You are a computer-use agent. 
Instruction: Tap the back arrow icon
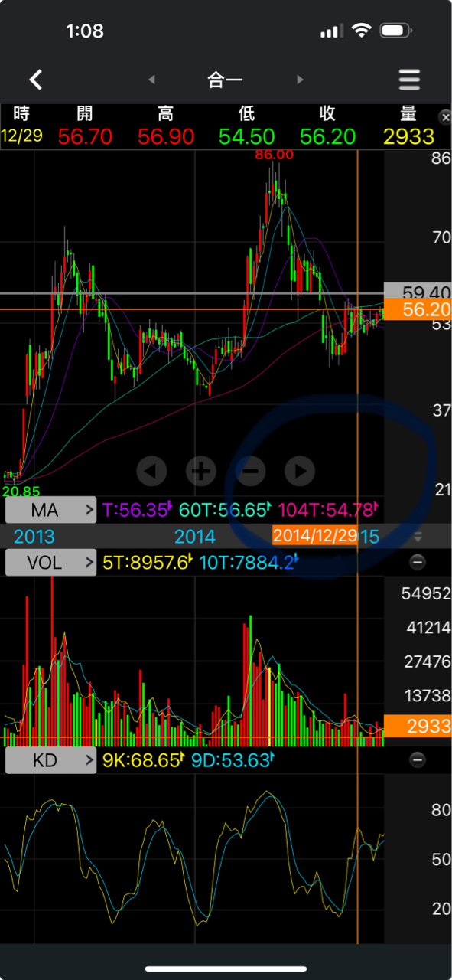pos(36,79)
